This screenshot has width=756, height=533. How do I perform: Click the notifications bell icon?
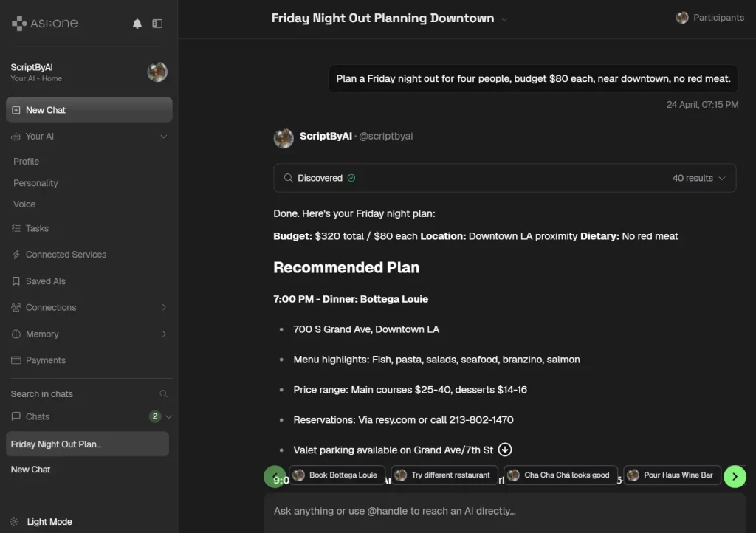click(x=137, y=24)
